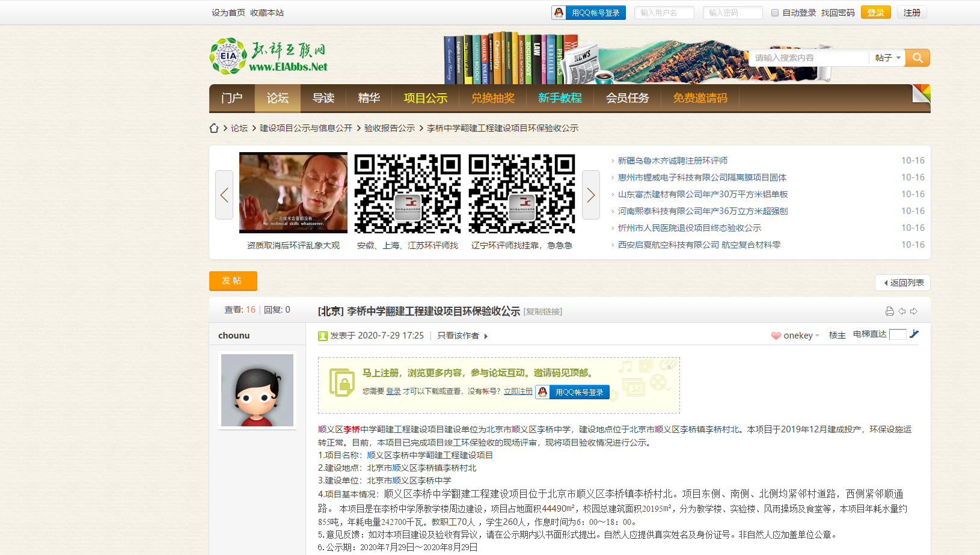Screen dimensions: 980x555
Task: Click the corner peel icon on navbar
Action: [x=921, y=93]
